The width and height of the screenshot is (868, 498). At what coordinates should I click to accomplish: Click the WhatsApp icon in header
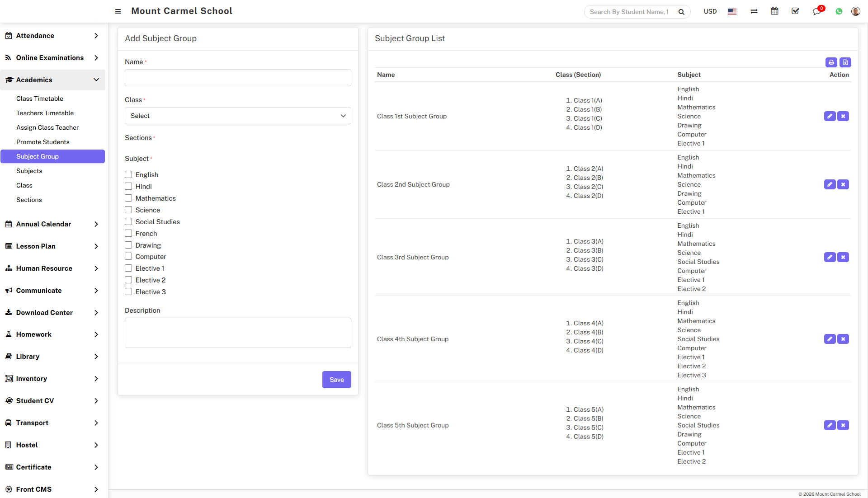[x=839, y=11]
